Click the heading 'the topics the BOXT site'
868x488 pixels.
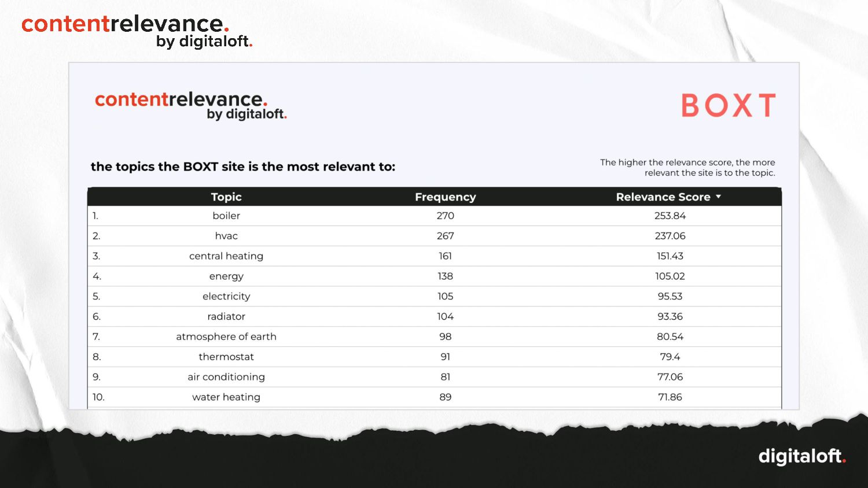tap(243, 167)
